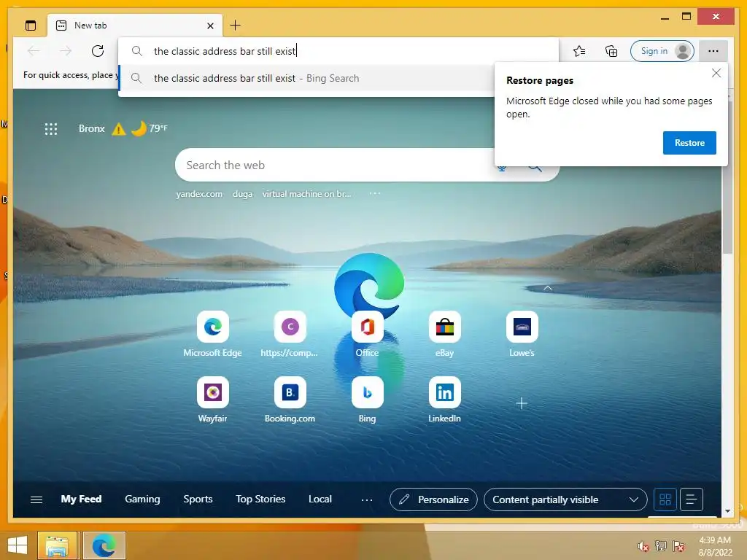Screen dimensions: 747x560
Task: Switch to the Local tab
Action: tap(320, 499)
